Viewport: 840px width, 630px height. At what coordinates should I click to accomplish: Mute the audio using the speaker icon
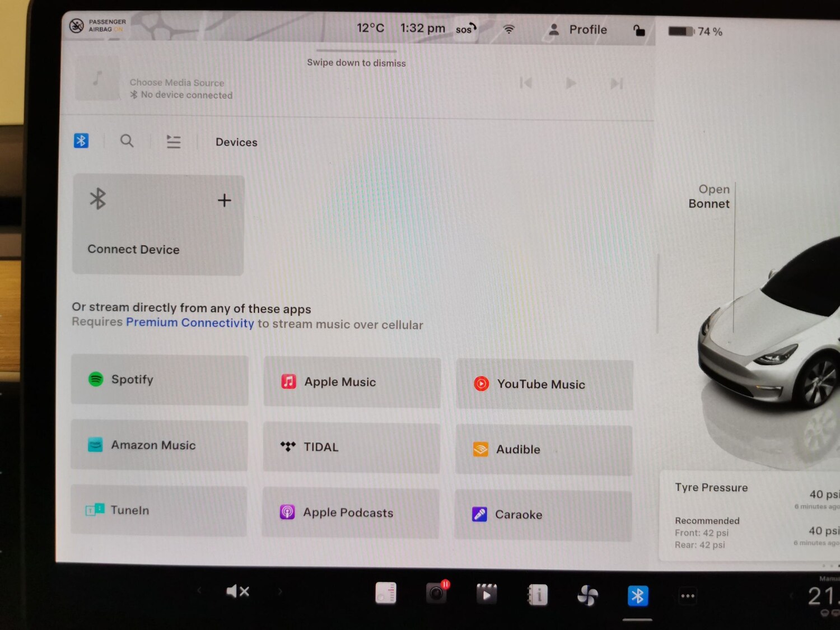tap(237, 591)
